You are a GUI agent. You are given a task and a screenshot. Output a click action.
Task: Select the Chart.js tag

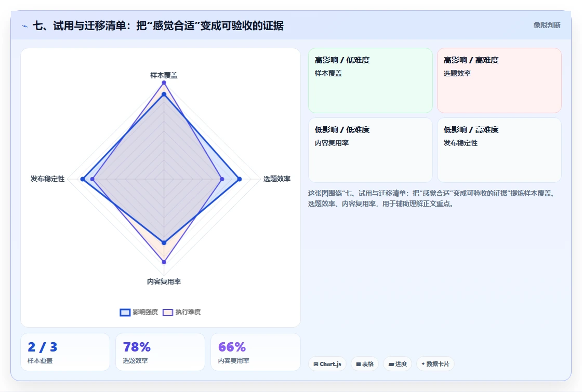(327, 364)
